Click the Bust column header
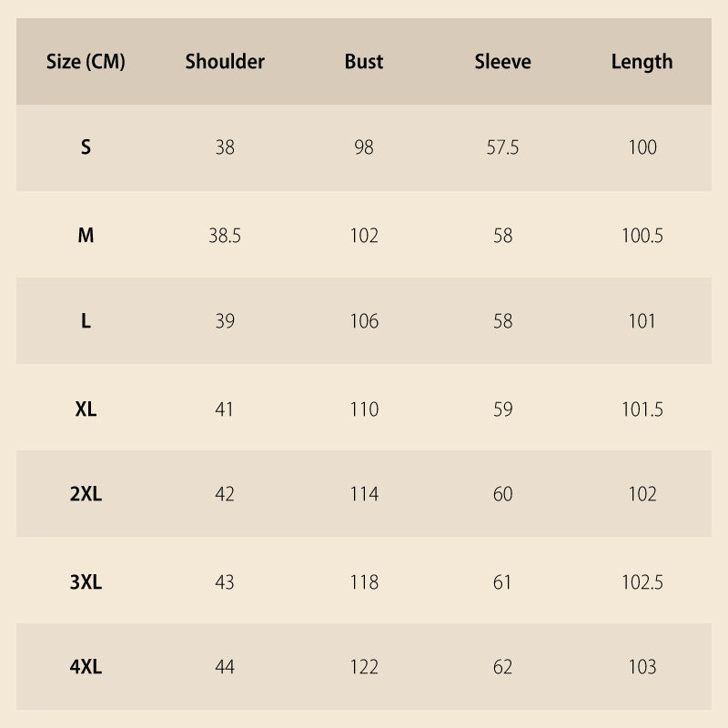 364,62
